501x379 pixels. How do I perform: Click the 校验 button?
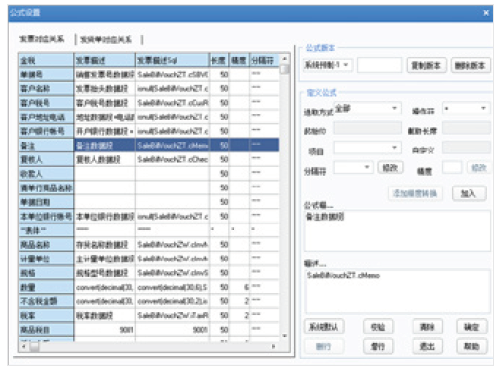click(x=378, y=327)
